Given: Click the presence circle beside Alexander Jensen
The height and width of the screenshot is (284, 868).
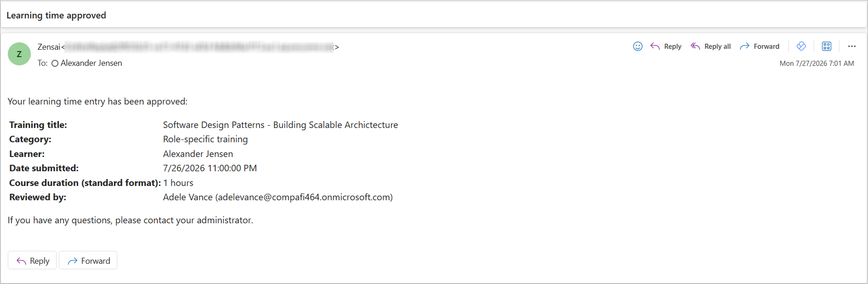Looking at the screenshot, I should coord(55,64).
